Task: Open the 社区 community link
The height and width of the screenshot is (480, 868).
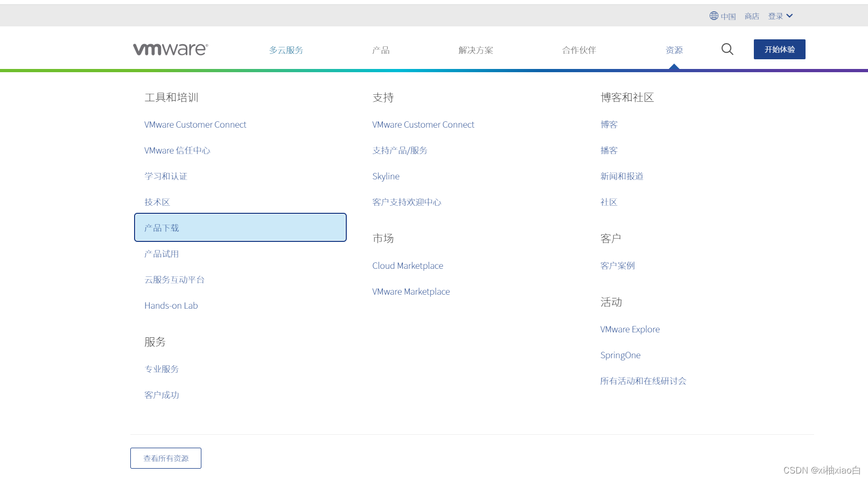Action: (609, 202)
